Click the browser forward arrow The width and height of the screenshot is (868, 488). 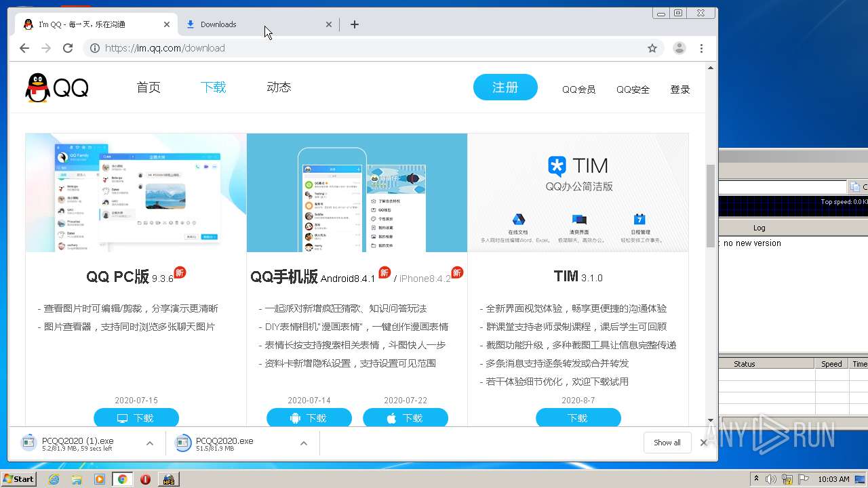[46, 48]
